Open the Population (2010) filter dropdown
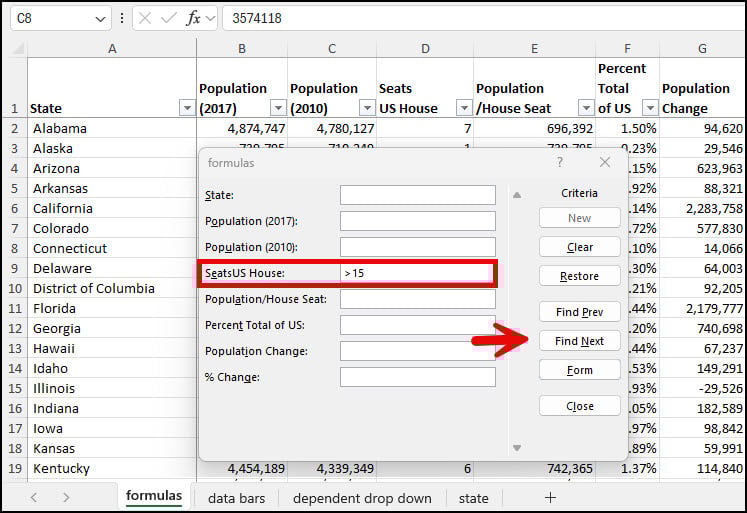Viewport: 747px width, 513px height. 367,108
